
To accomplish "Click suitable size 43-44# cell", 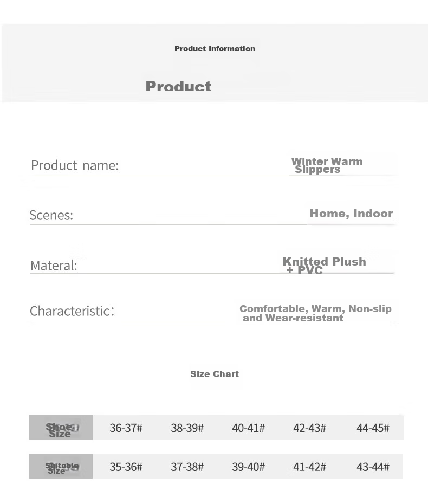I will pos(373,467).
